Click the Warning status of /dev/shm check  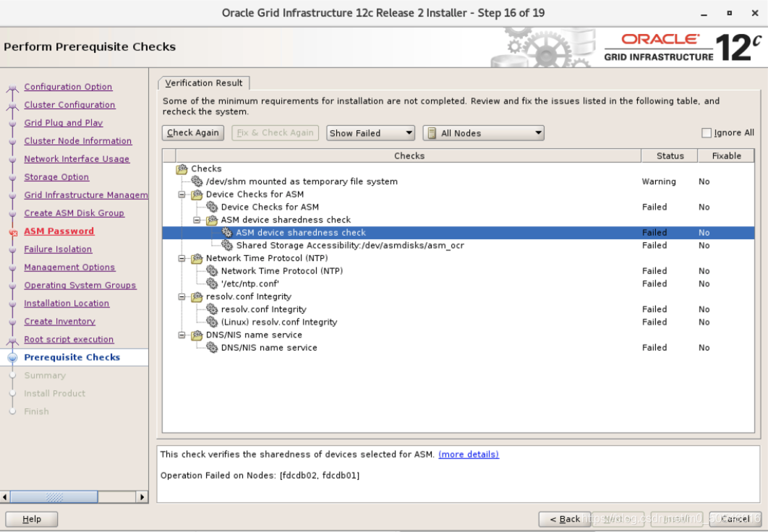659,181
